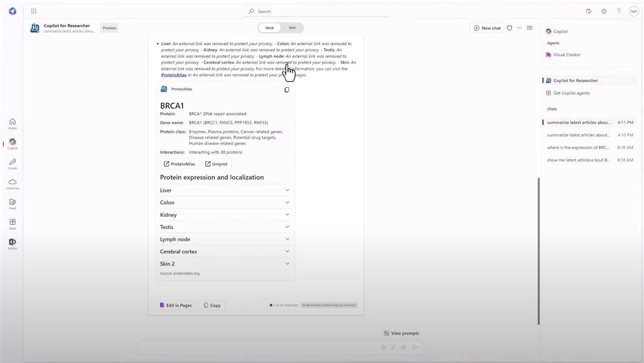Open Admin in left sidebar
Image resolution: width=644 pixels, height=363 pixels.
[x=13, y=244]
